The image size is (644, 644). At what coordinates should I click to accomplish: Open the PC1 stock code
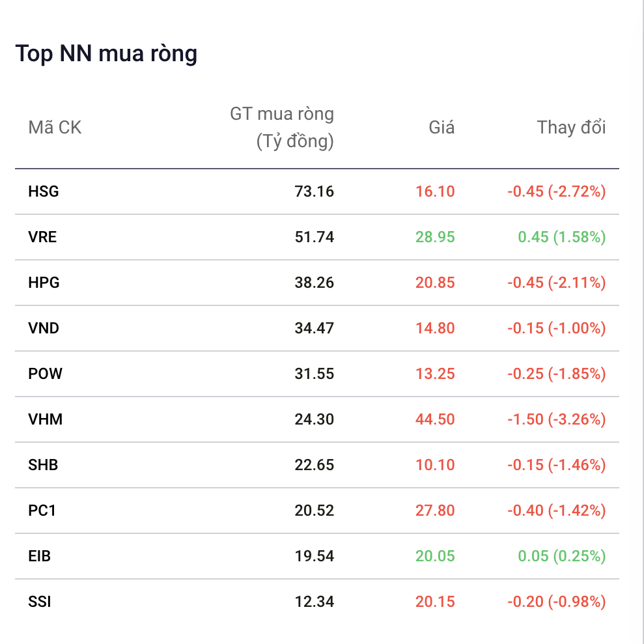[42, 511]
